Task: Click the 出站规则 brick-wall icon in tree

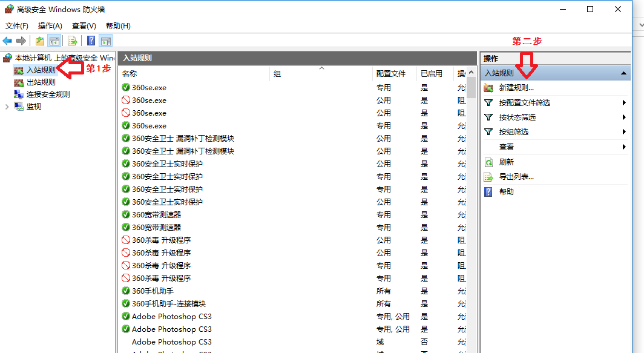Action: pyautogui.click(x=19, y=82)
